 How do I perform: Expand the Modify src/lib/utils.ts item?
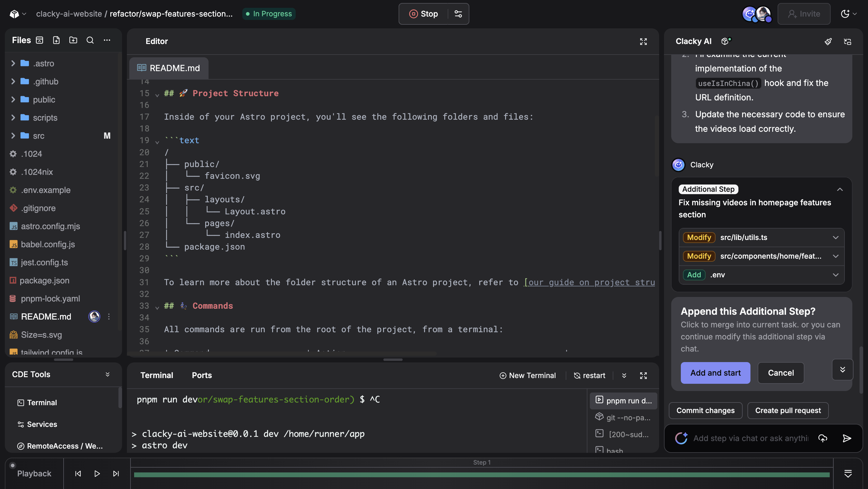tap(762, 237)
